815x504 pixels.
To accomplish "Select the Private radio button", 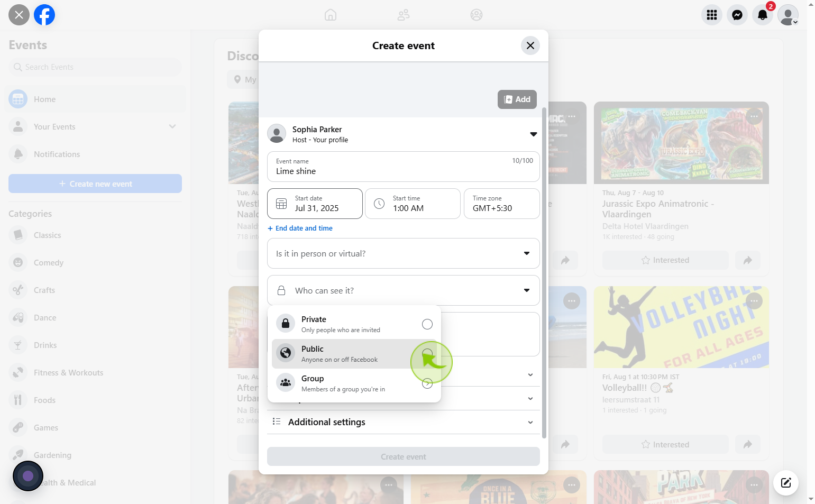I will (x=427, y=324).
